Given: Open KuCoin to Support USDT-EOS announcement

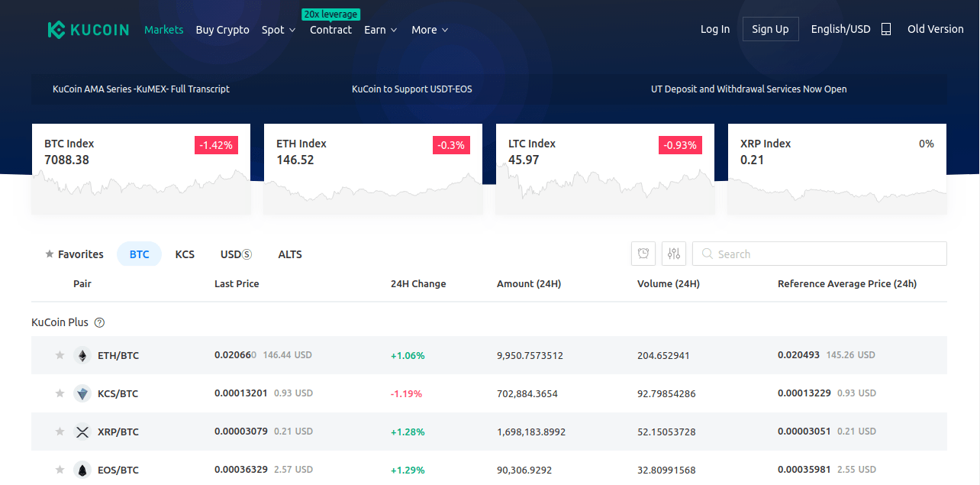Looking at the screenshot, I should coord(412,89).
